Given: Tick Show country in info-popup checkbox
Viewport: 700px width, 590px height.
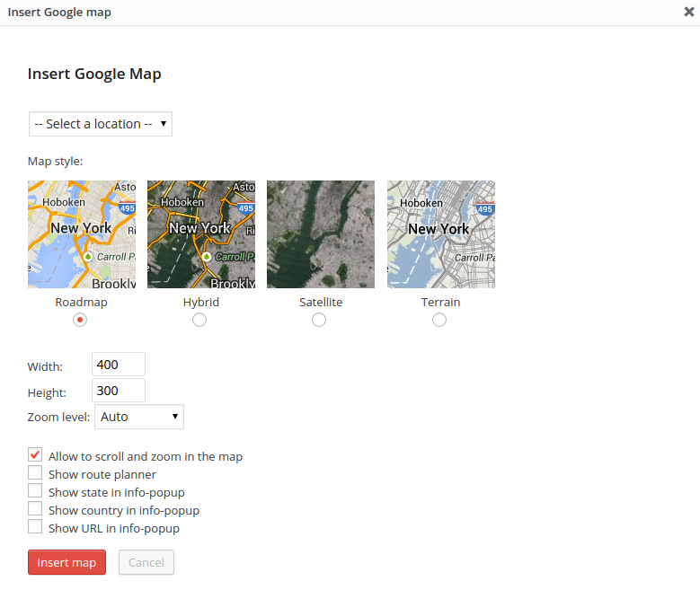Looking at the screenshot, I should (35, 509).
